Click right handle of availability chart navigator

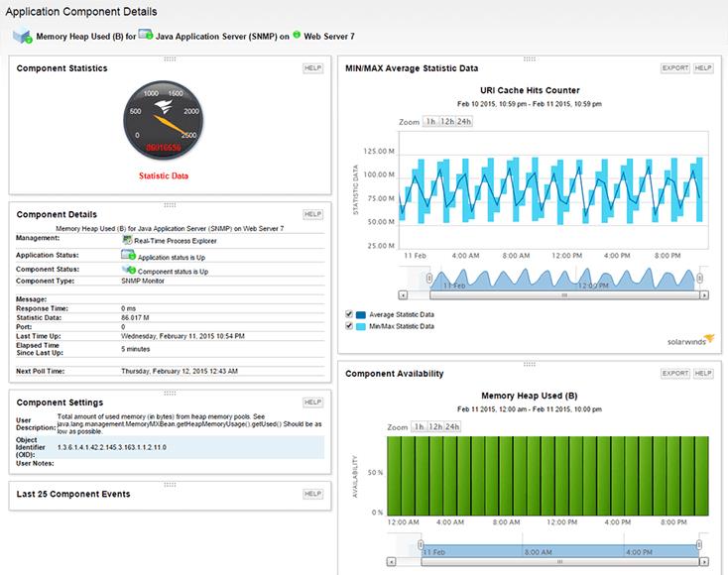[699, 545]
